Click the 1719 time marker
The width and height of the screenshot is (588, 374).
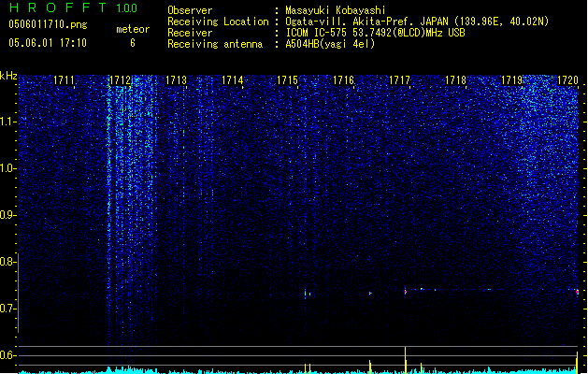[511, 80]
